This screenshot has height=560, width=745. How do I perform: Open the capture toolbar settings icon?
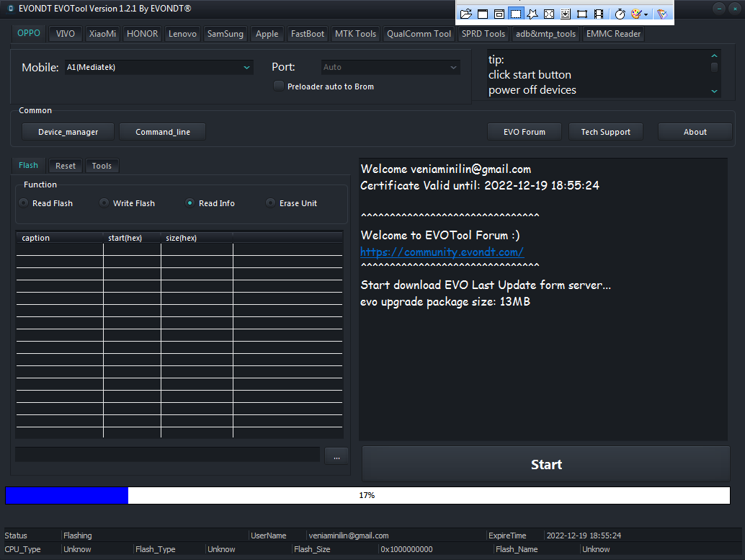(662, 14)
